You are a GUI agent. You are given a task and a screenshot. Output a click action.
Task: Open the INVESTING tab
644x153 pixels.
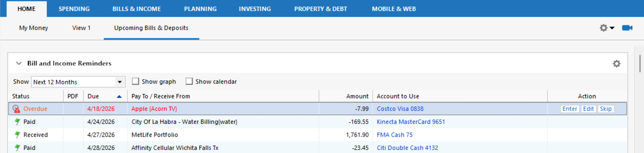(255, 9)
